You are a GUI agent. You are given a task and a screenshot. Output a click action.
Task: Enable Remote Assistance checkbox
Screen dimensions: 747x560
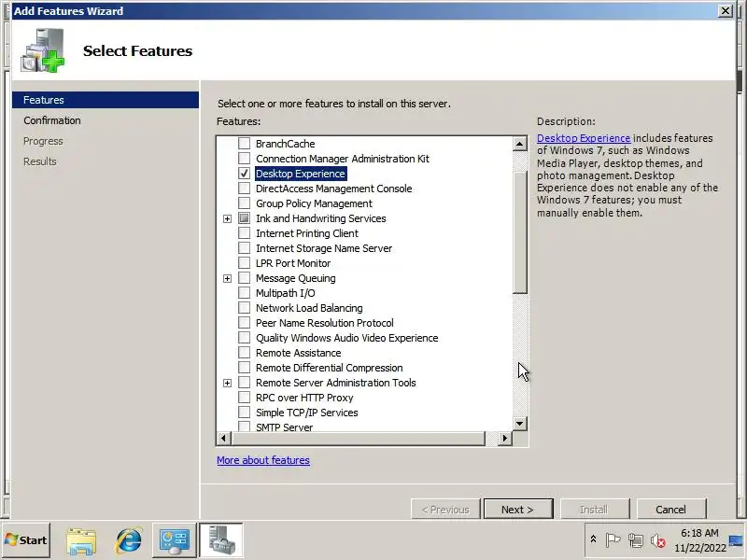pos(244,353)
